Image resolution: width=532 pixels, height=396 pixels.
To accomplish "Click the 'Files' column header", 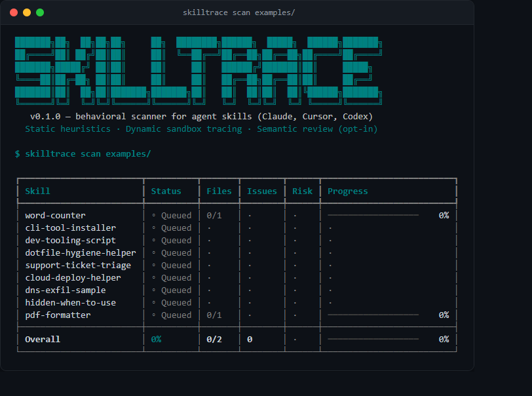I will point(219,191).
